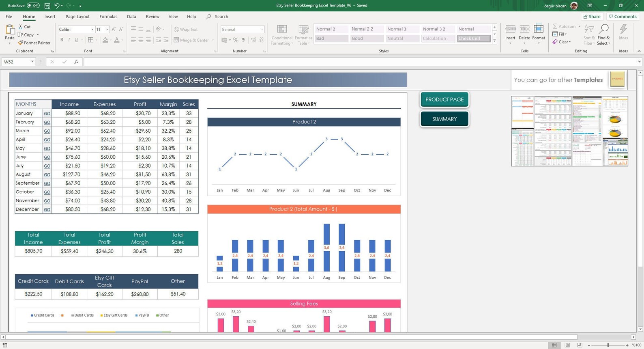Switch to Page Break Preview in status bar
644x349 pixels.
click(580, 345)
